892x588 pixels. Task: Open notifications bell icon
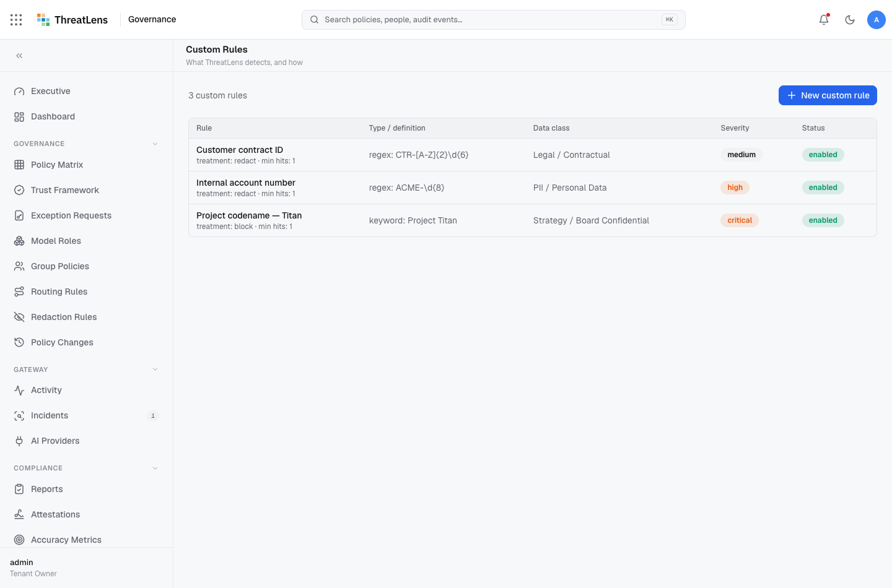pyautogui.click(x=824, y=20)
